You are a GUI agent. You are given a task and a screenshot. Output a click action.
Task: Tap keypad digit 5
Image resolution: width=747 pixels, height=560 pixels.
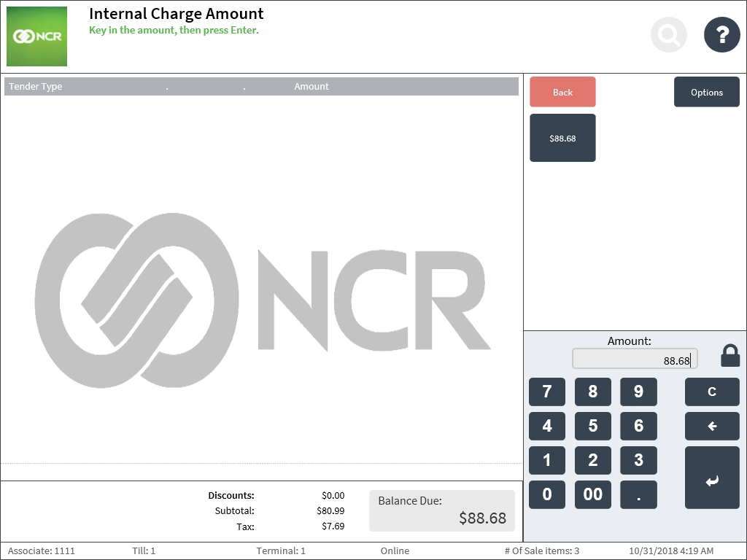(592, 426)
